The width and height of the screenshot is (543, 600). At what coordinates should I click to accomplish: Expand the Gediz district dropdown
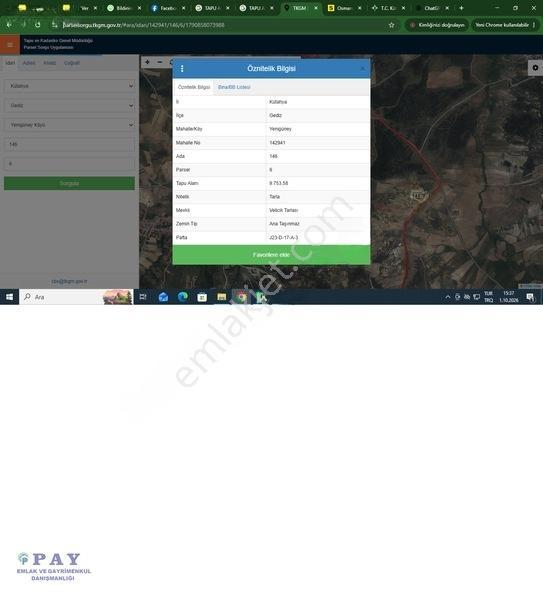coord(69,105)
